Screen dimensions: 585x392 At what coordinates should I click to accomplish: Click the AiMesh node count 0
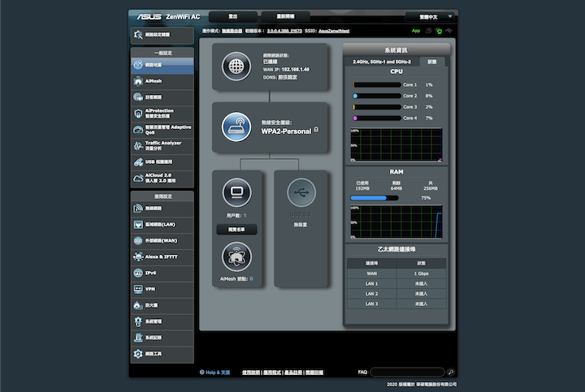pos(251,278)
